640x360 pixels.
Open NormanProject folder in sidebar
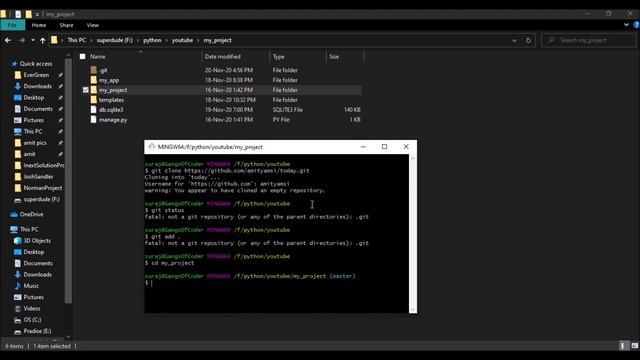43,188
